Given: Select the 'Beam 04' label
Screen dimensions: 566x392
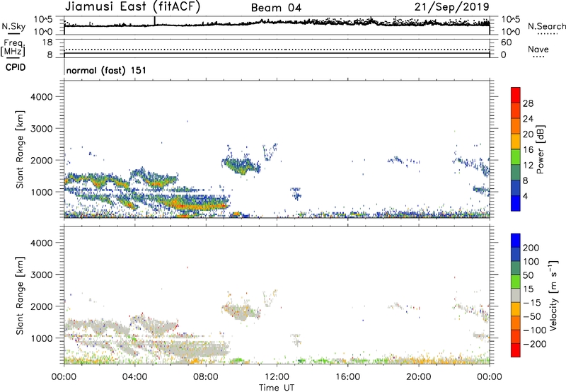Looking at the screenshot, I should pyautogui.click(x=276, y=8).
